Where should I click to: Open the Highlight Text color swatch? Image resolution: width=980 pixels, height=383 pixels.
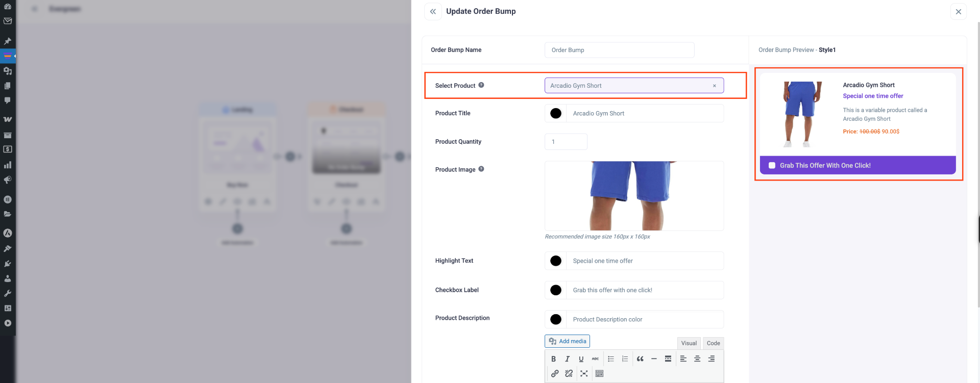[x=556, y=261]
